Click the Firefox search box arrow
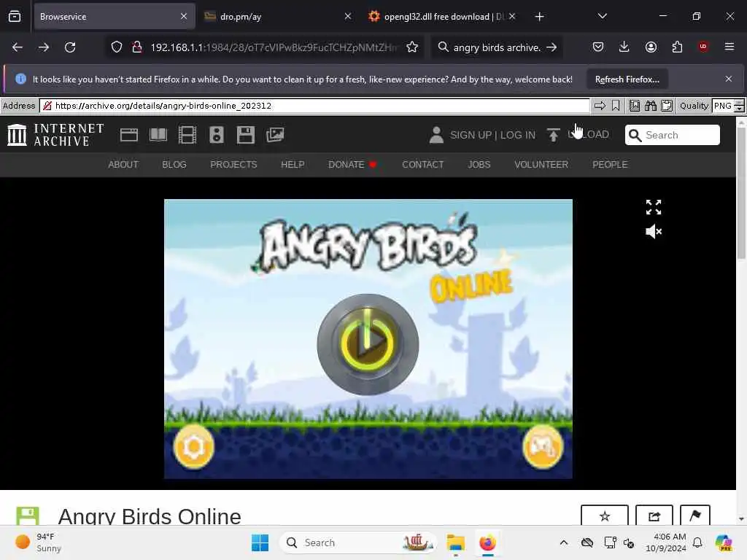Screen dimensions: 747x560 click(551, 47)
